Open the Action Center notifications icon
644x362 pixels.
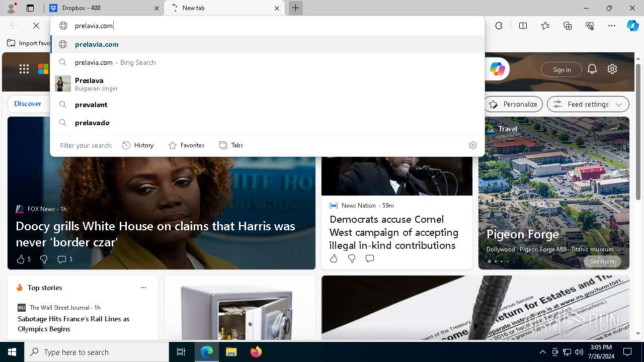tap(627, 352)
